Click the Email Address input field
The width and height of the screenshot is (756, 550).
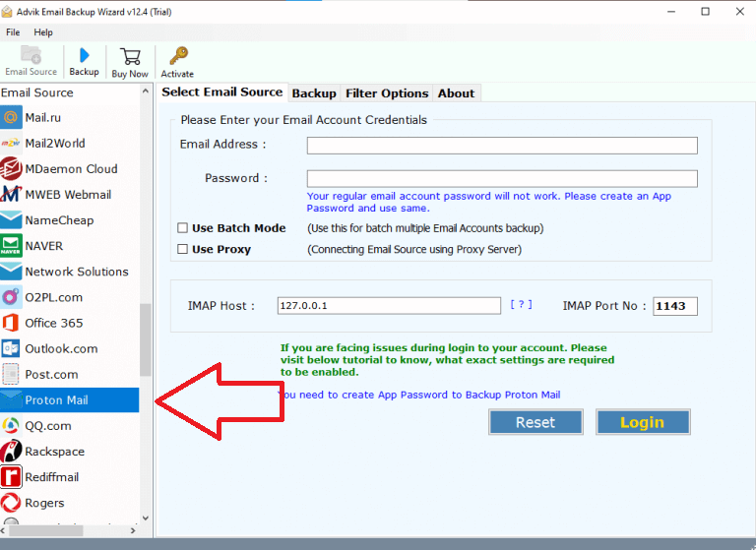(502, 146)
